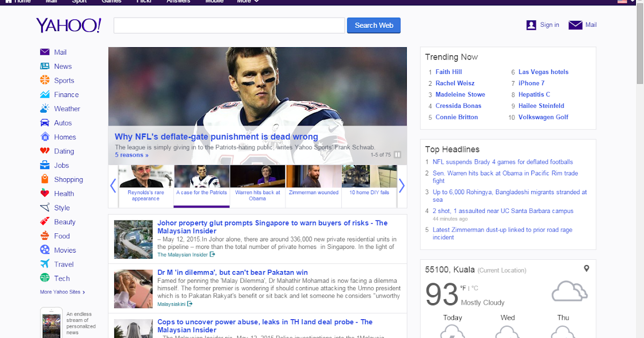Switch temperature unit to °C

(x=475, y=288)
